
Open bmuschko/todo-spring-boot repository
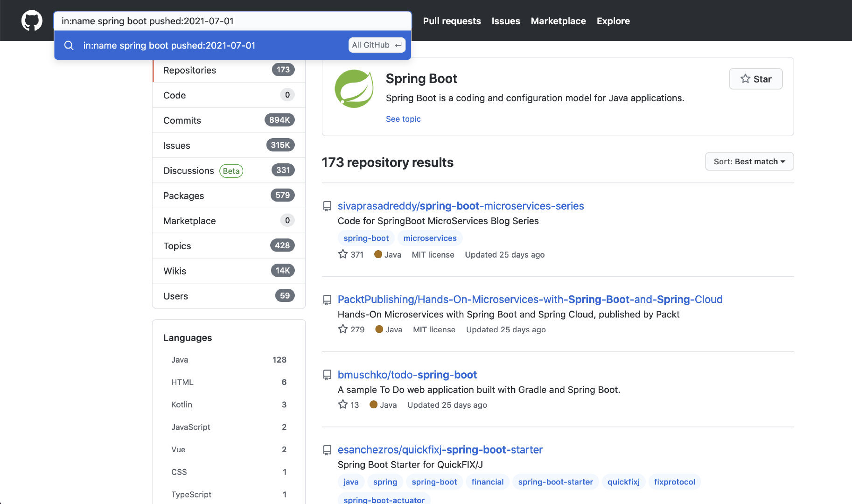tap(407, 375)
